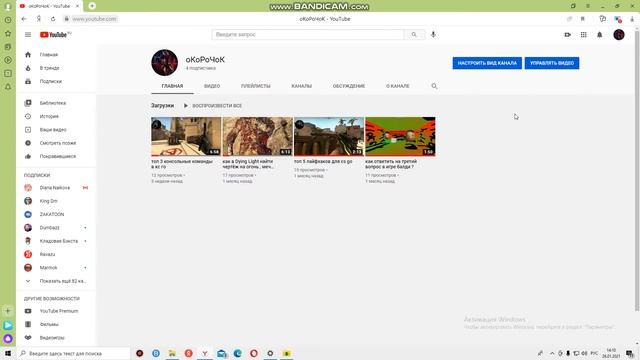
Task: Open the browser downloads arrow icon
Action: coord(632,19)
